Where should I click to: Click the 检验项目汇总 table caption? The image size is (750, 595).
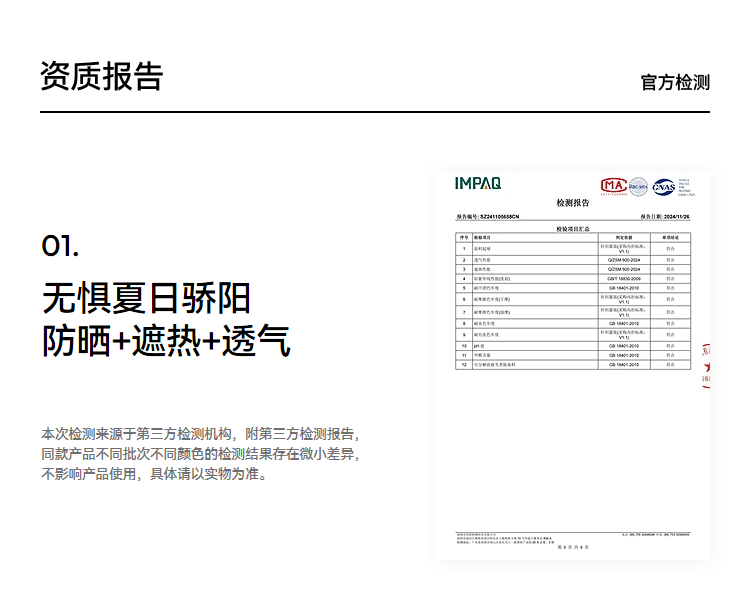(573, 229)
